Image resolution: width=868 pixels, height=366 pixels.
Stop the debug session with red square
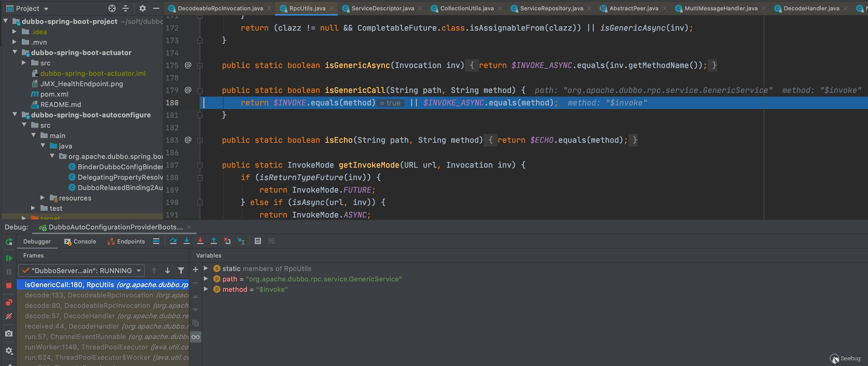9,286
